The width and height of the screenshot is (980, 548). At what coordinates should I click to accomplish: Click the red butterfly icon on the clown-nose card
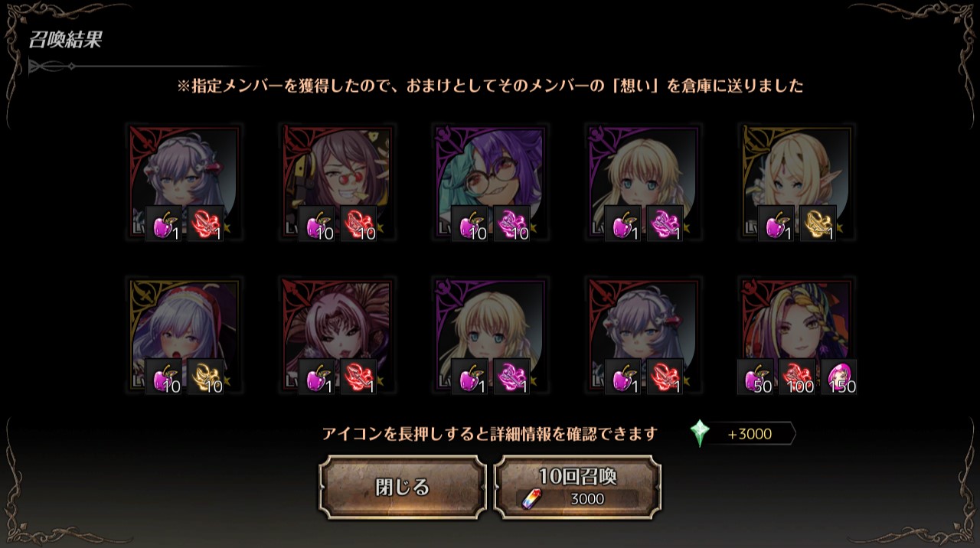[359, 224]
